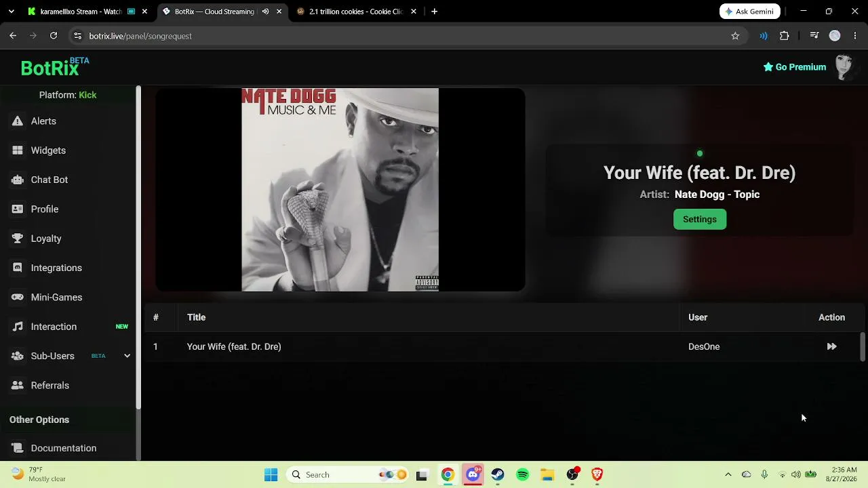
Task: Click the artist name Nate Dogg - Topic
Action: pos(717,195)
